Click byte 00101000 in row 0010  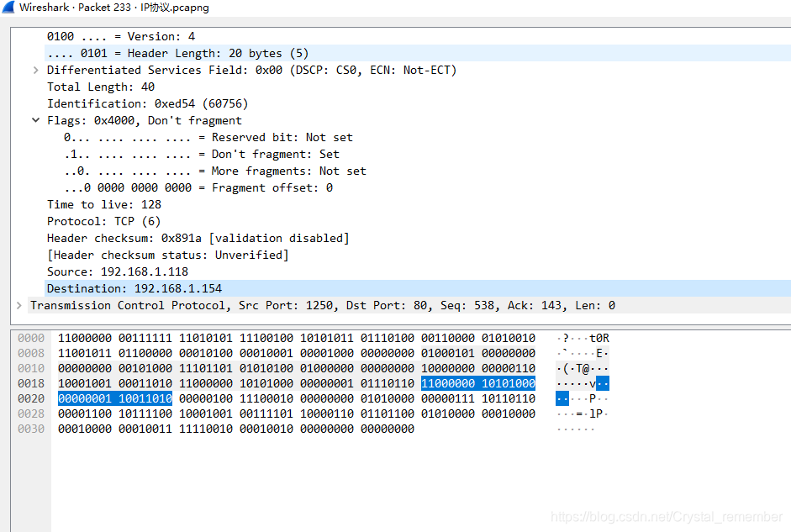click(x=145, y=368)
